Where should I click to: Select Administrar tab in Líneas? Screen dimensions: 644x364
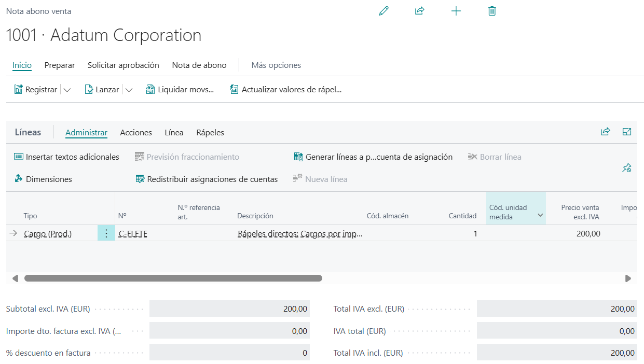86,132
